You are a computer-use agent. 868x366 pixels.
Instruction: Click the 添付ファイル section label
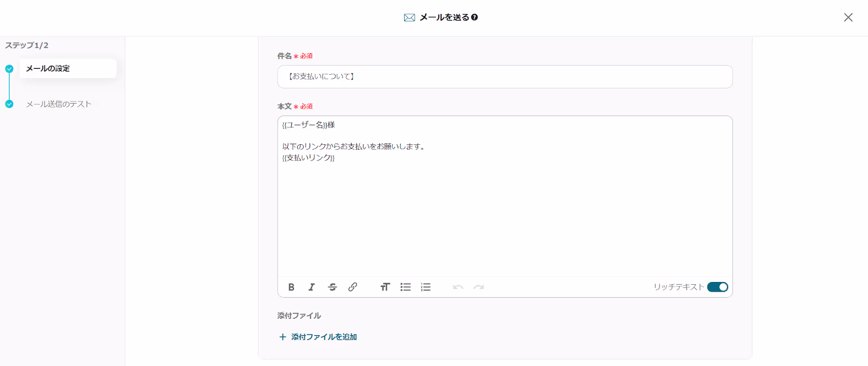[299, 316]
